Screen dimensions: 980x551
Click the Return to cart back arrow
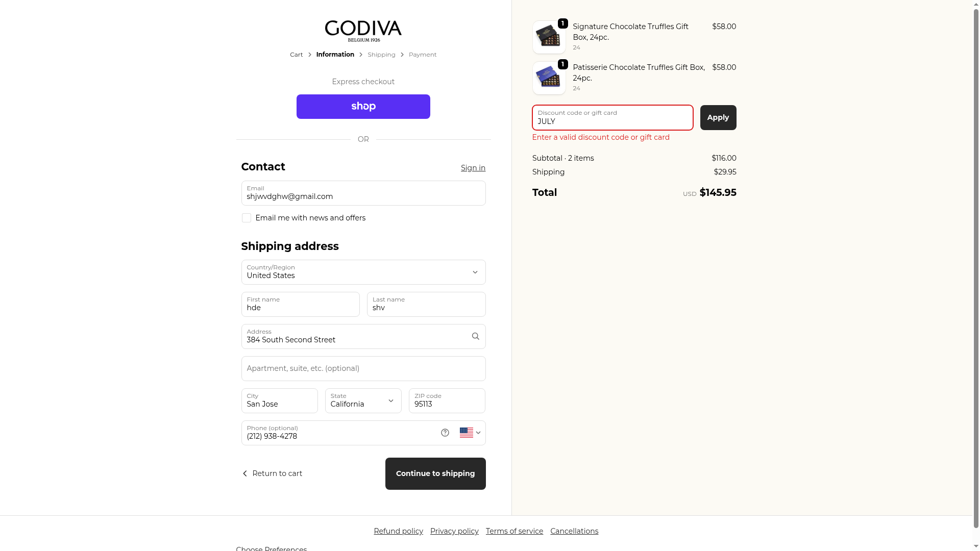click(245, 473)
